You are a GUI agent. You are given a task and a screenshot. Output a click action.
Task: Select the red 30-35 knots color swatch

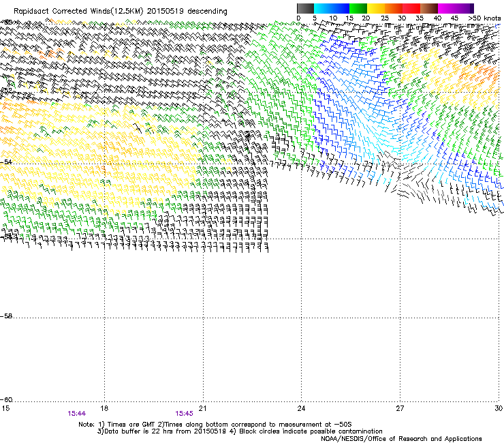411,8
